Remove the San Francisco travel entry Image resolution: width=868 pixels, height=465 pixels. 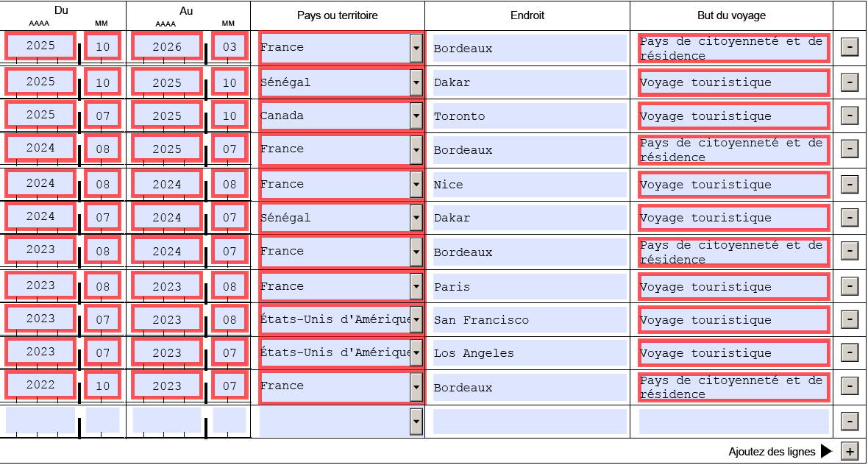[849, 319]
